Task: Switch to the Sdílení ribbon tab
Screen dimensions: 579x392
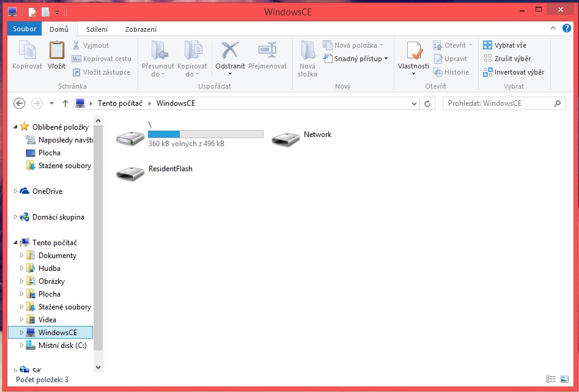Action: click(x=97, y=29)
